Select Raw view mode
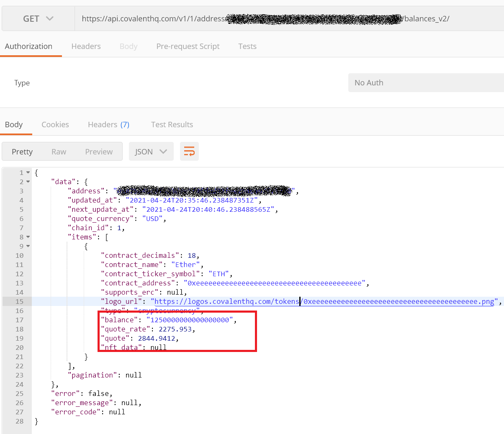Image resolution: width=504 pixels, height=434 pixels. pos(59,152)
